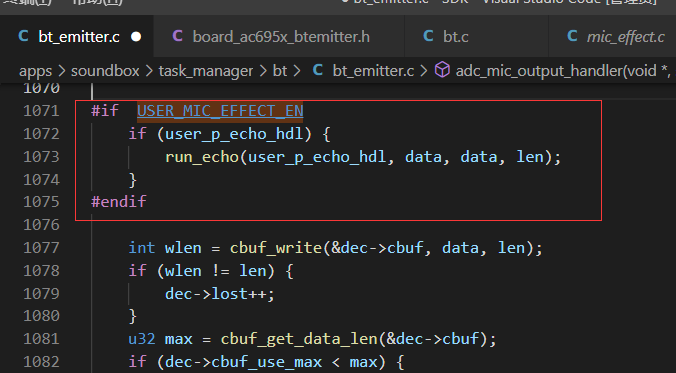Click user_p_echo_hdl in the if condition
Viewport: 676px width, 373px height.
[x=234, y=134]
